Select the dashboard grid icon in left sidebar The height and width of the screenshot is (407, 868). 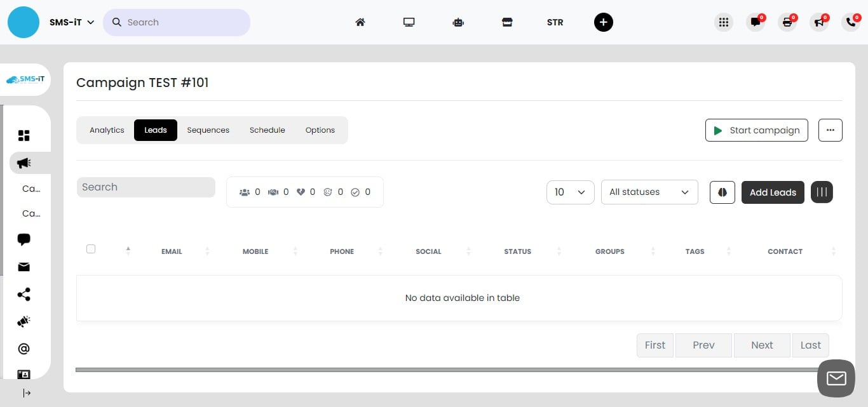click(x=24, y=135)
